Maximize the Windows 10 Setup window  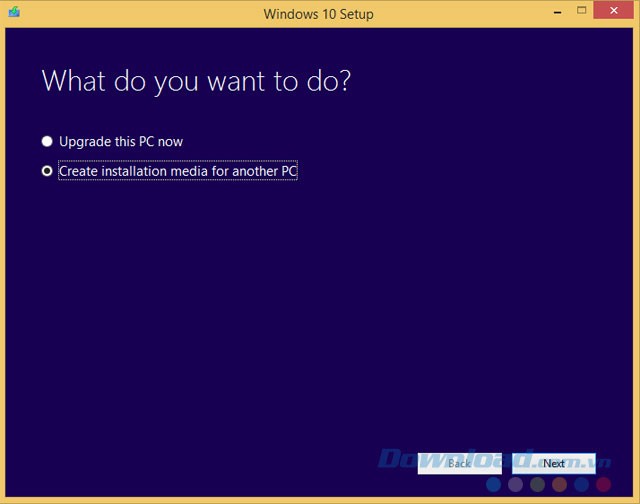(x=582, y=11)
